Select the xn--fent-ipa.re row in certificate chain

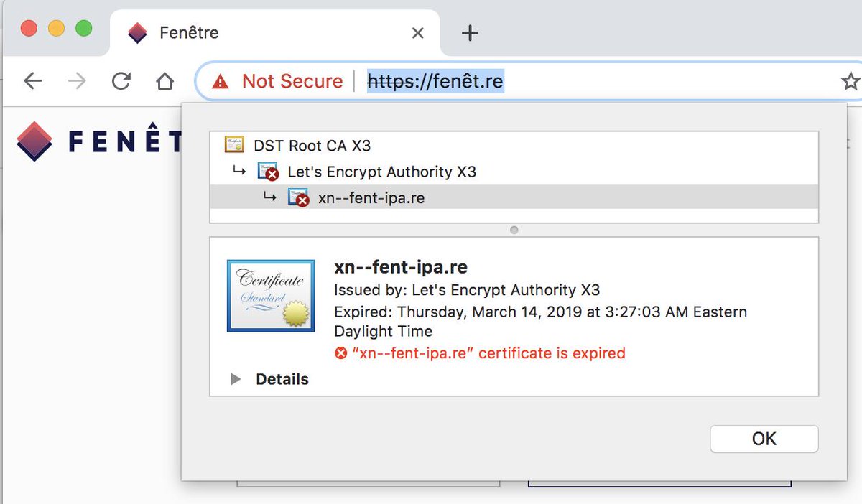point(514,197)
